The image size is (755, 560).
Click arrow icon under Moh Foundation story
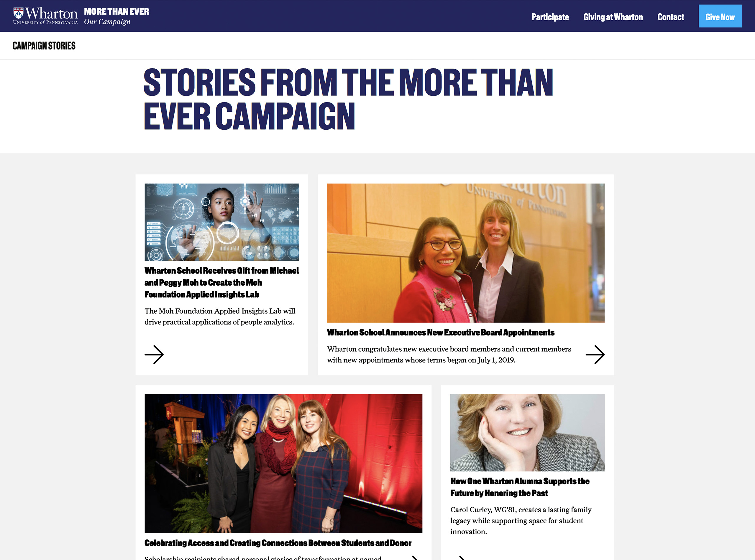pyautogui.click(x=154, y=355)
